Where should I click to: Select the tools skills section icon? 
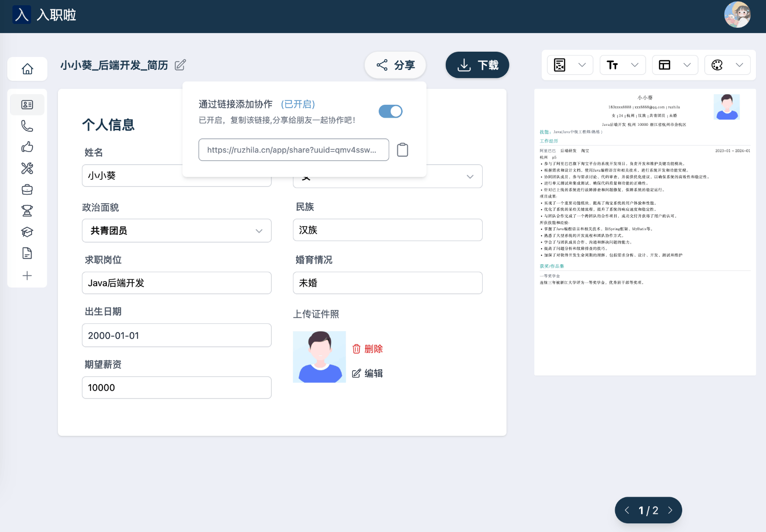coord(27,168)
